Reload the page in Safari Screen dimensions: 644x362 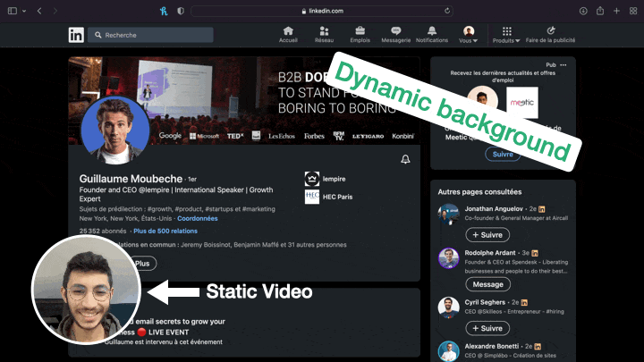pos(447,11)
